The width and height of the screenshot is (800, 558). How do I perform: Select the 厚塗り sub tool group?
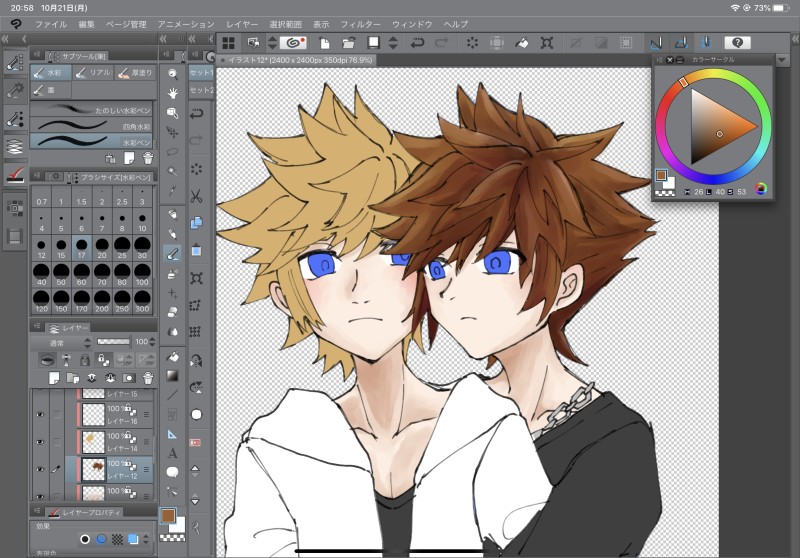coord(135,73)
